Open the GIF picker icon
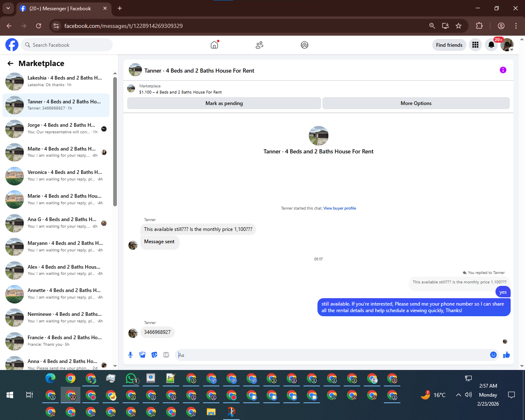Screen dimensions: 525x420 [166, 355]
